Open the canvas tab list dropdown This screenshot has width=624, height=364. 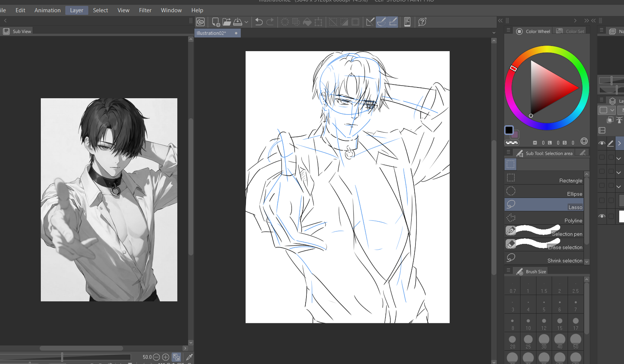[494, 33]
